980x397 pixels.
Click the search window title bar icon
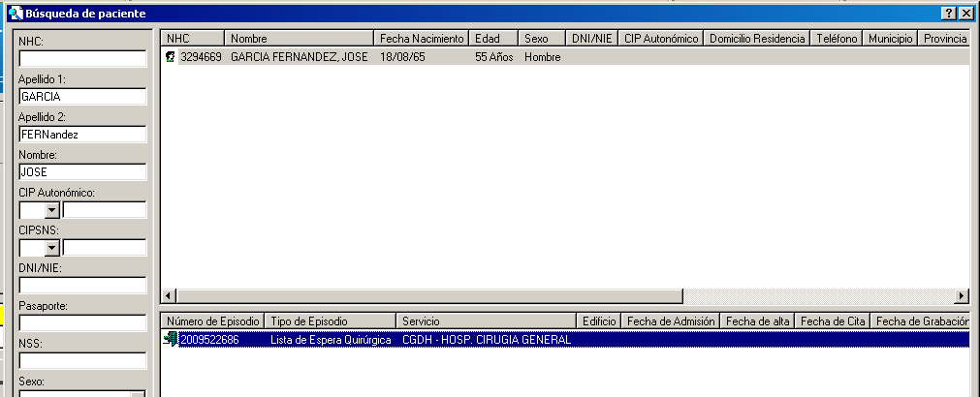[16, 14]
